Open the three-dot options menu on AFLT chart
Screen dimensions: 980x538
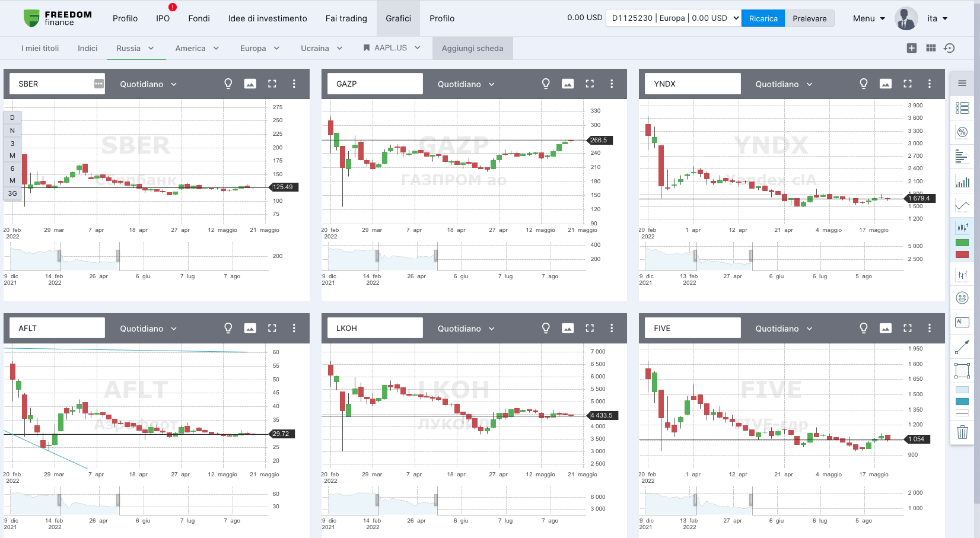(x=294, y=328)
